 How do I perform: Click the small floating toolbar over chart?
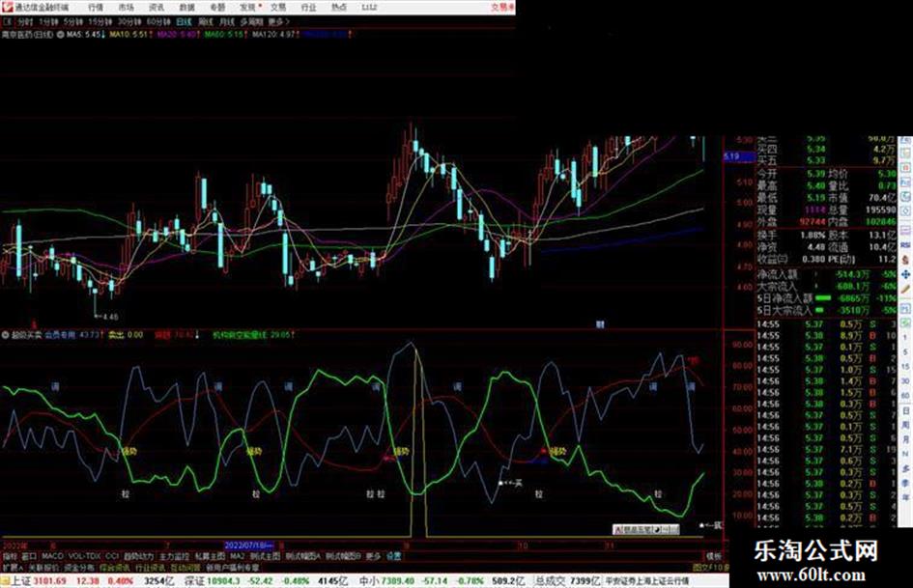coord(646,530)
